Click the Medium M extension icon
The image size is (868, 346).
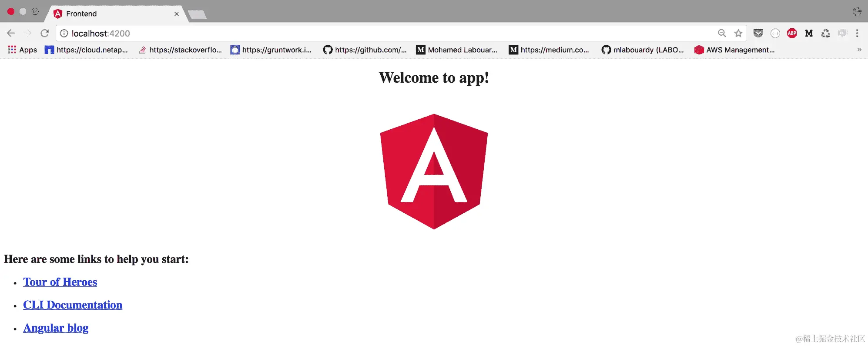point(809,33)
